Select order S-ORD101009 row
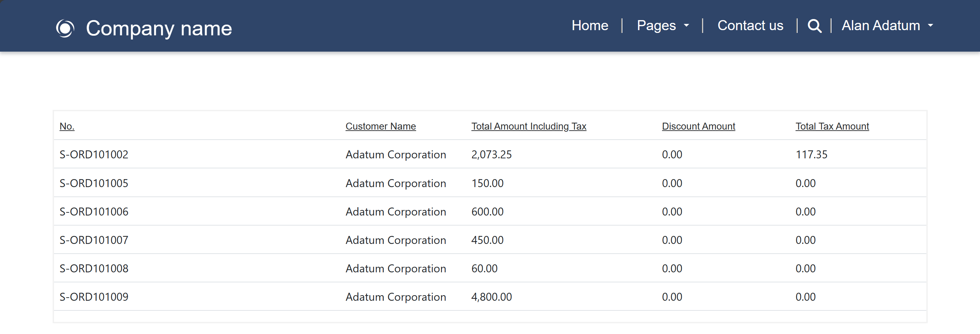The width and height of the screenshot is (980, 334). [x=93, y=297]
